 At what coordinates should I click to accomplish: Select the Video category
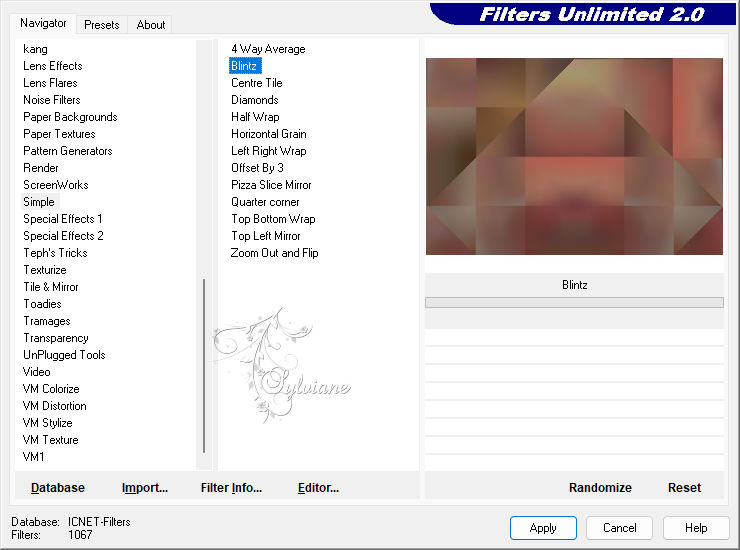coord(36,372)
